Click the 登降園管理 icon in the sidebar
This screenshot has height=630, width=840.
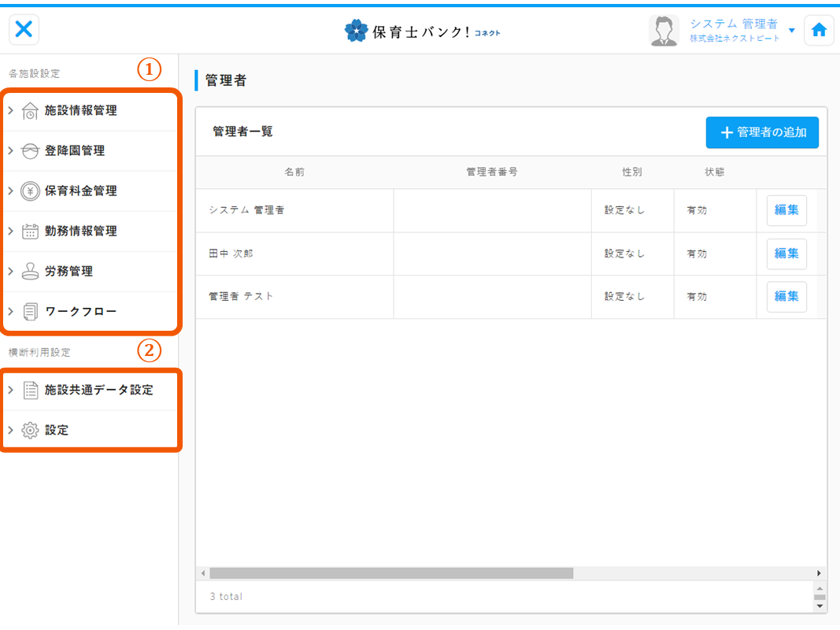click(30, 151)
